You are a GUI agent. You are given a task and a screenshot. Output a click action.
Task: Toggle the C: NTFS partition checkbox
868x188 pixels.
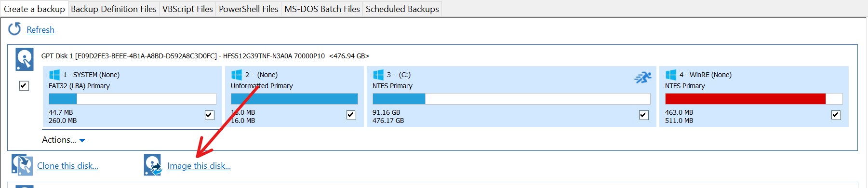click(x=643, y=115)
